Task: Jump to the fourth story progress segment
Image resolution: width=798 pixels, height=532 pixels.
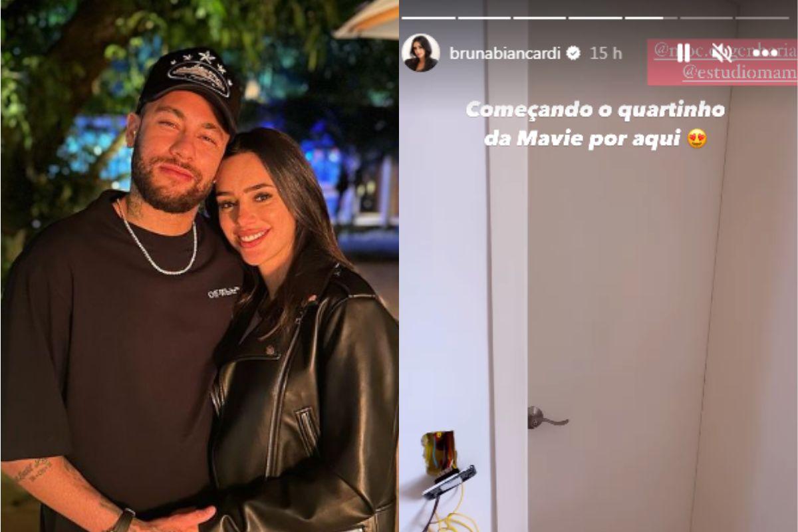Action: (x=595, y=17)
